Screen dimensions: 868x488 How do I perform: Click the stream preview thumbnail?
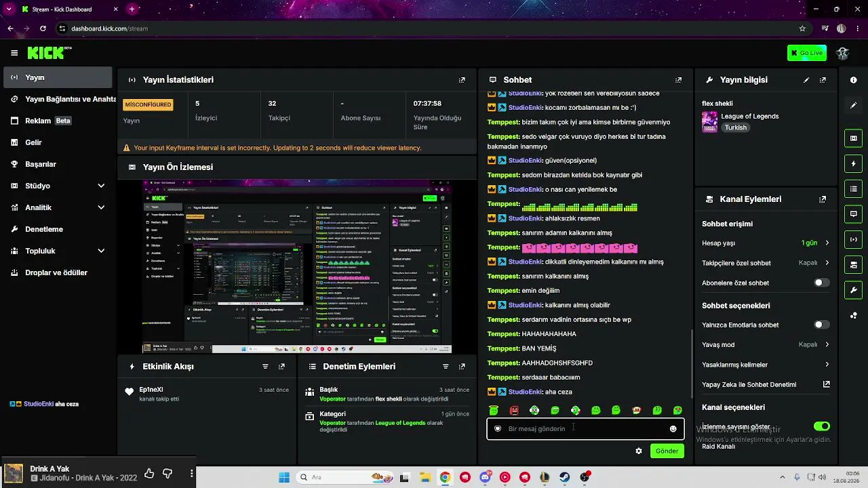[297, 266]
